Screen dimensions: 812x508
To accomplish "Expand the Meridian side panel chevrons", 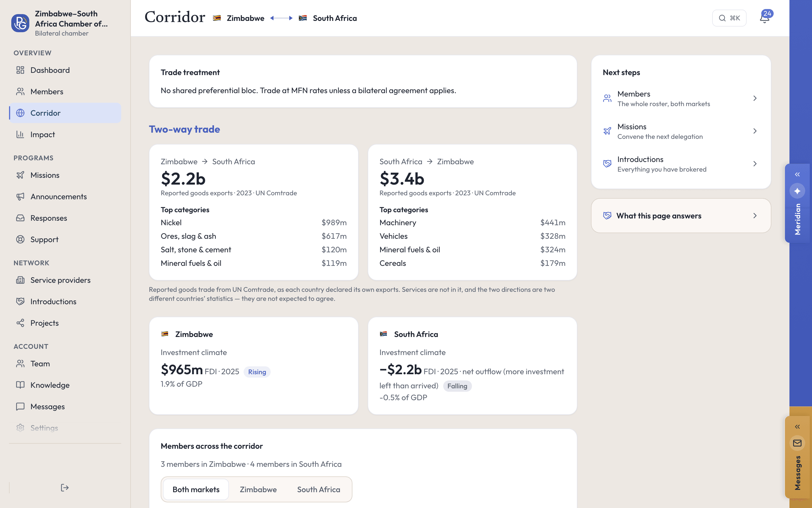I will tap(797, 174).
